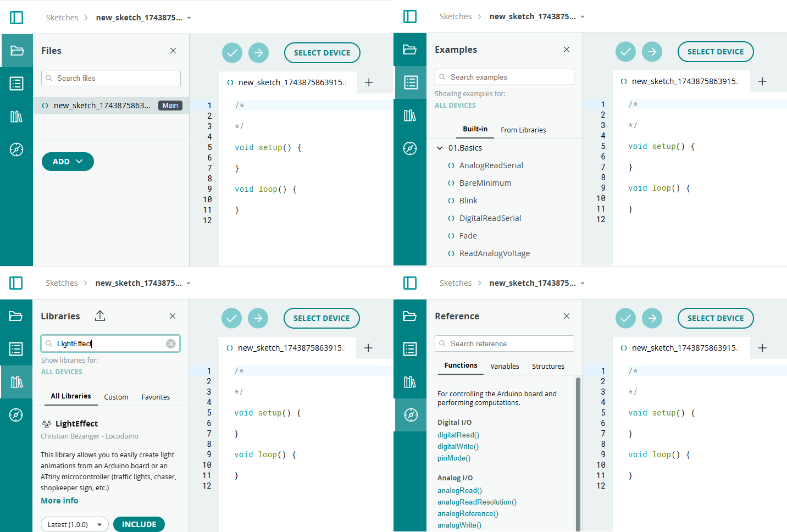Click INCLUDE for the LightEffect library
The height and width of the screenshot is (532, 787).
(139, 524)
